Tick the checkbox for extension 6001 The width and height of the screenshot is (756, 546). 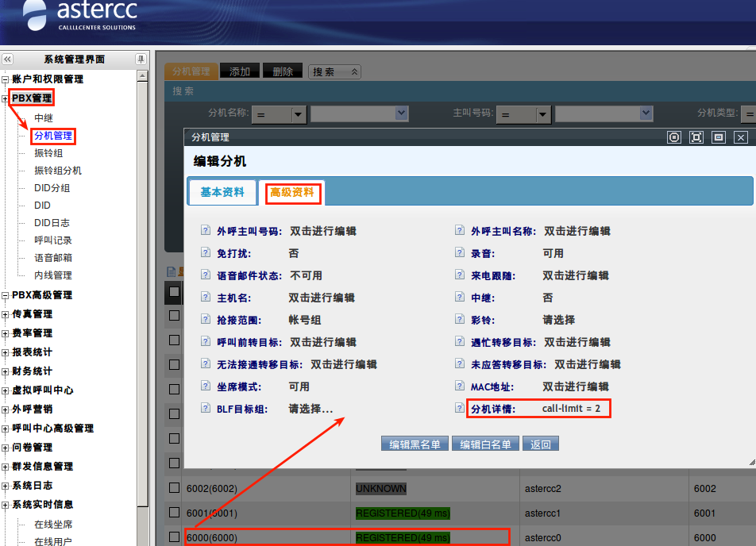[175, 513]
